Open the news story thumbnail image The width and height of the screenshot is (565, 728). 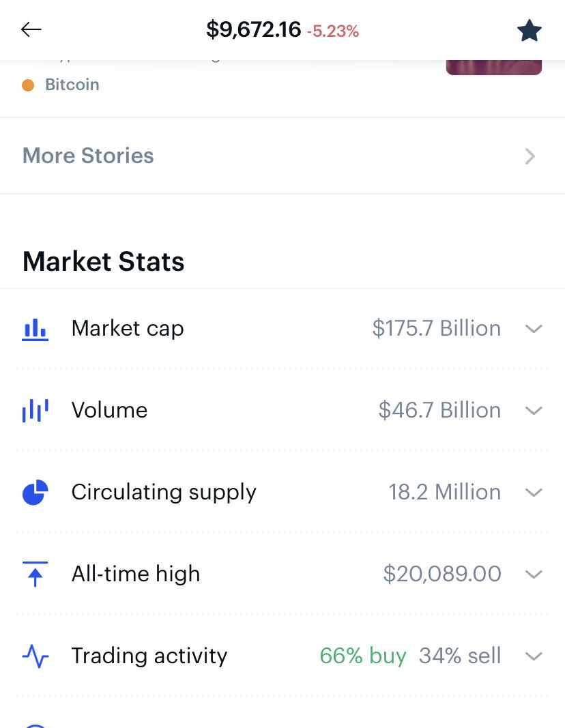tap(493, 68)
